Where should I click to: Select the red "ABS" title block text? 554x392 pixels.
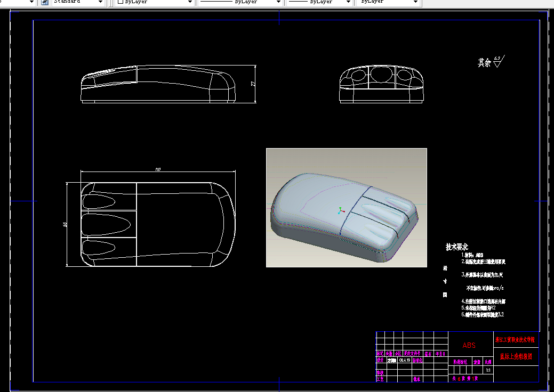point(469,345)
